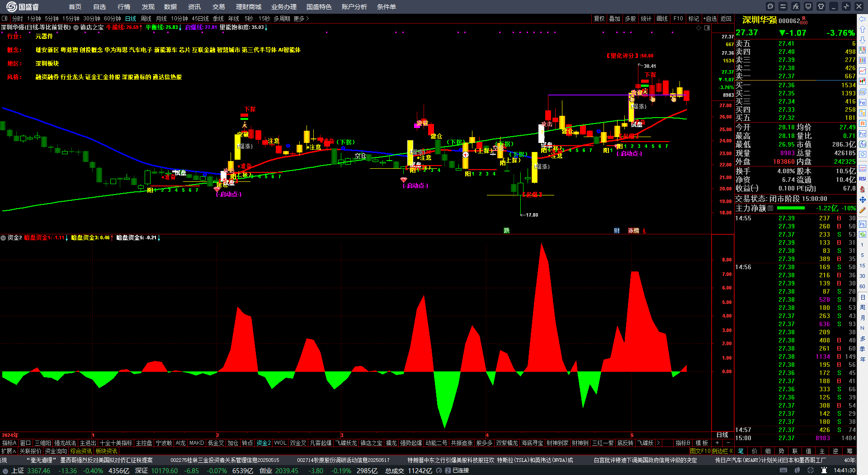Image resolution: width=868 pixels, height=475 pixels.
Task: Expand the 扩展 panel at bottom left
Action: pos(9,451)
